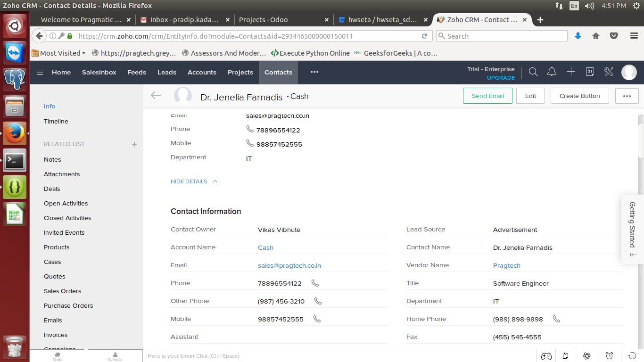Launch TeamViewer from Ubuntu dock
The width and height of the screenshot is (644, 362).
click(x=15, y=52)
